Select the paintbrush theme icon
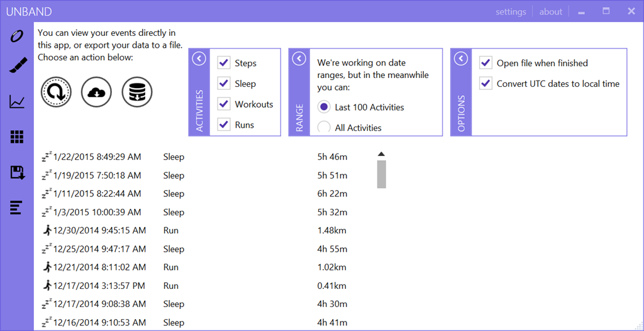644x331 pixels. 17,65
